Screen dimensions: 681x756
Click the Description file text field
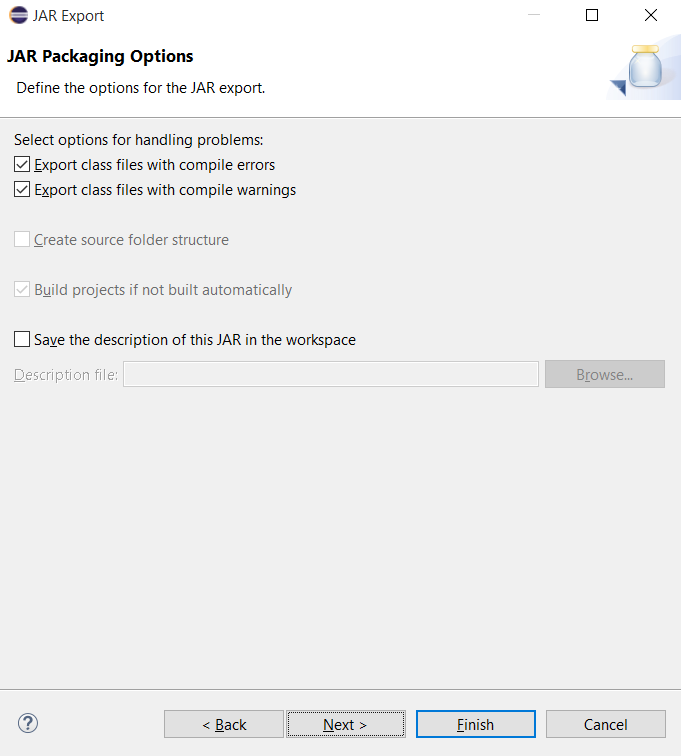pos(330,375)
